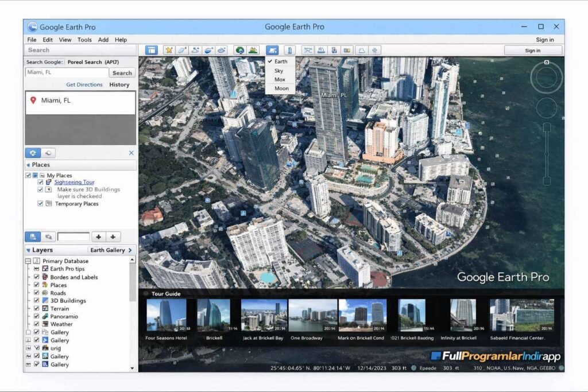Uncheck the Weather layer
Image resolution: width=588 pixels, height=392 pixels.
(x=36, y=324)
